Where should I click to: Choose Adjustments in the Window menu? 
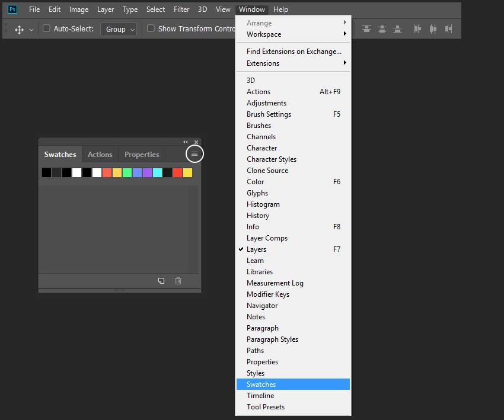click(x=293, y=102)
